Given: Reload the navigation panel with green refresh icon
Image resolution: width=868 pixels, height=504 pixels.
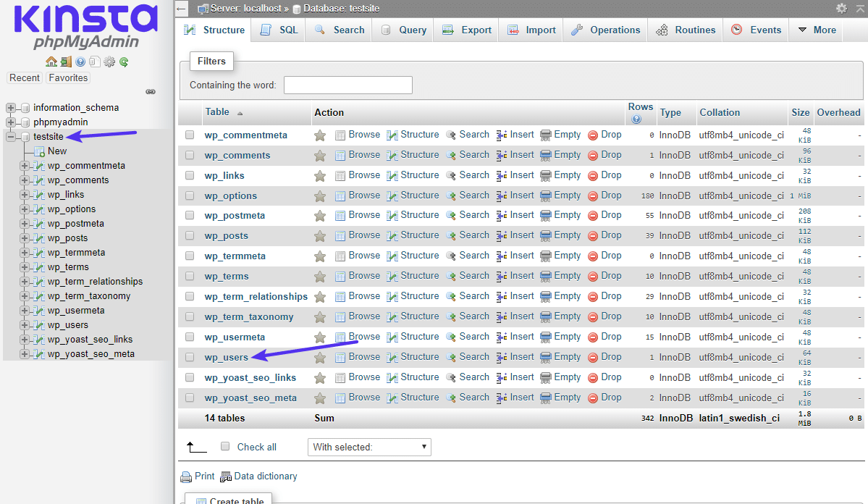Looking at the screenshot, I should [x=123, y=62].
